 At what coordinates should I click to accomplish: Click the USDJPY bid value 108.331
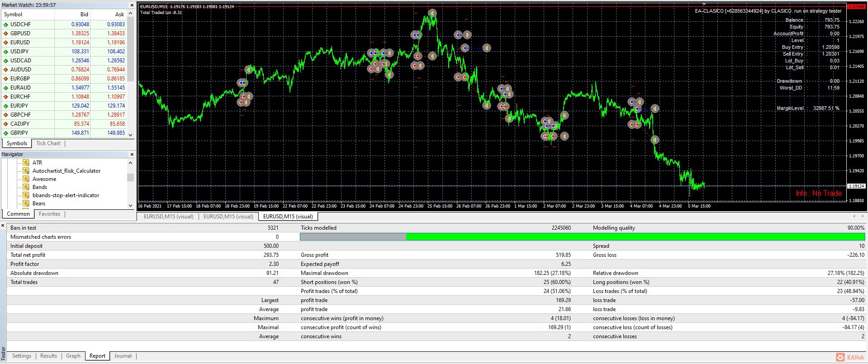click(80, 52)
